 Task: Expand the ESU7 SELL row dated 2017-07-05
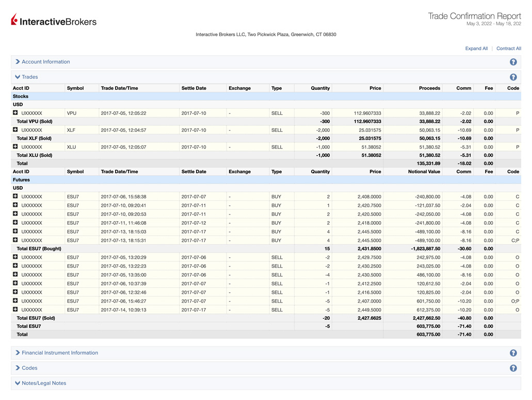pos(15,257)
